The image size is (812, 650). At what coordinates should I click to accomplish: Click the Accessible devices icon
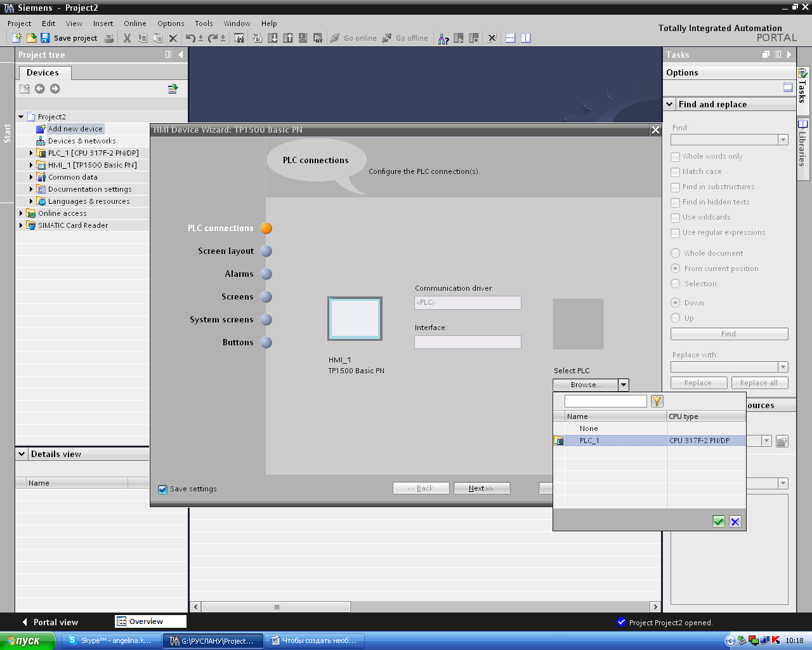point(443,38)
